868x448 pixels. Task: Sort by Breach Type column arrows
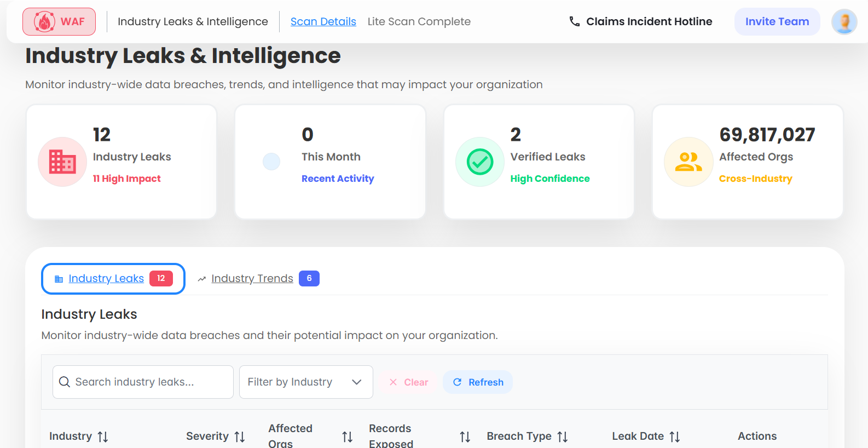point(563,436)
